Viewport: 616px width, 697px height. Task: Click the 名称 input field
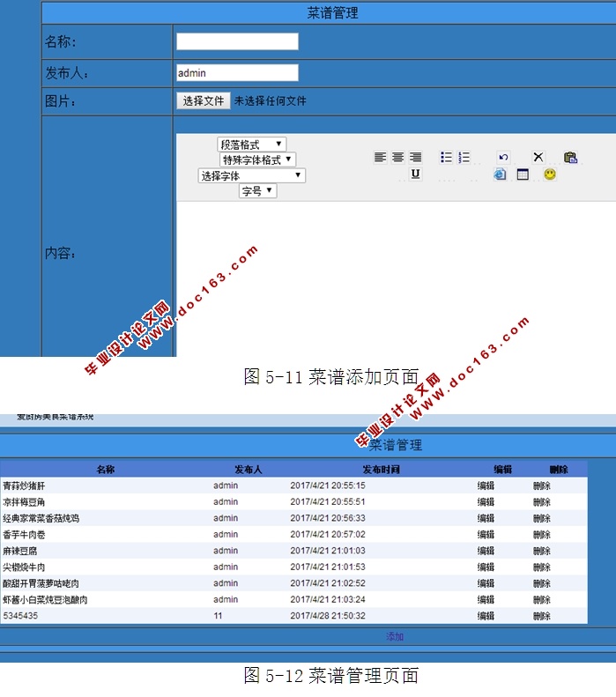pos(237,41)
